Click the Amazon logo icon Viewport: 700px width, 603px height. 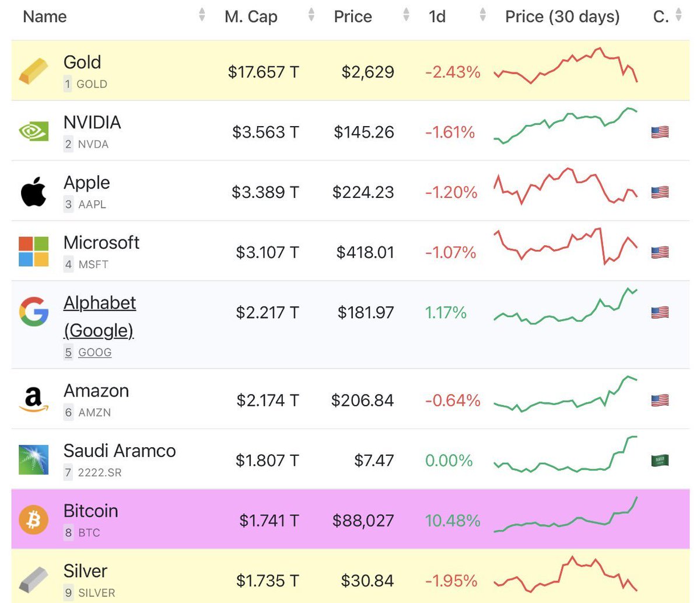pyautogui.click(x=34, y=400)
